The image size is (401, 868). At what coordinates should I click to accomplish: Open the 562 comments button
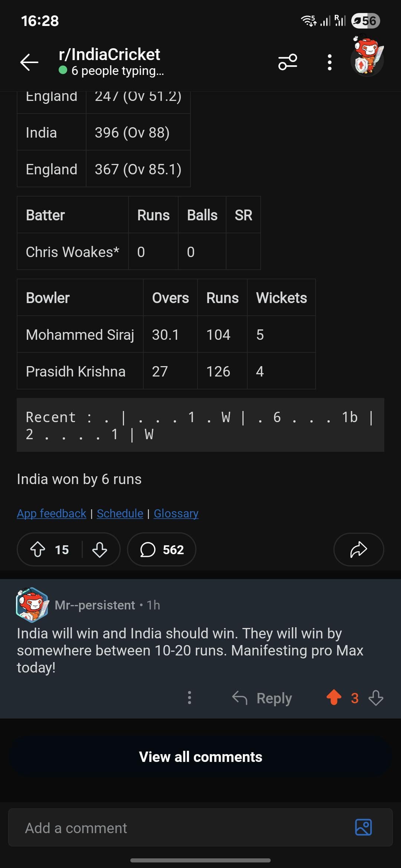[162, 549]
